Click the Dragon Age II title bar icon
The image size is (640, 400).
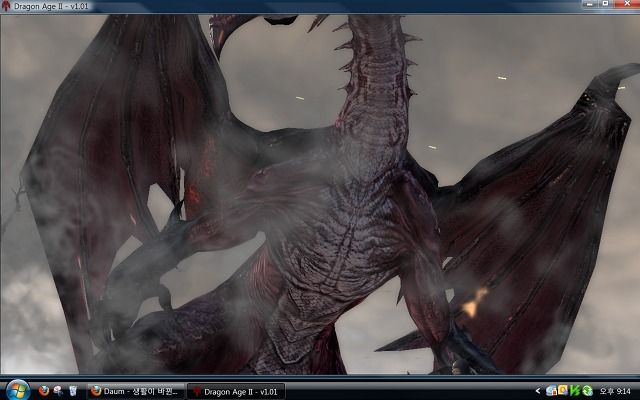[x=6, y=6]
